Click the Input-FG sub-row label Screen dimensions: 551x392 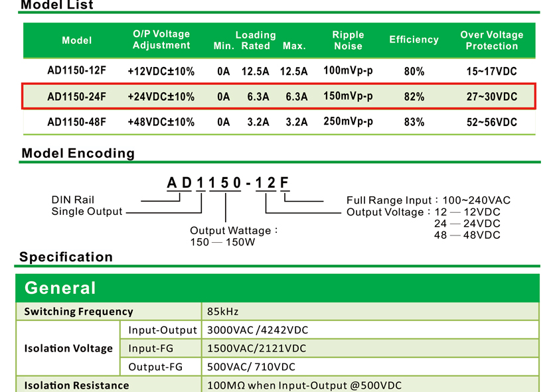[151, 348]
